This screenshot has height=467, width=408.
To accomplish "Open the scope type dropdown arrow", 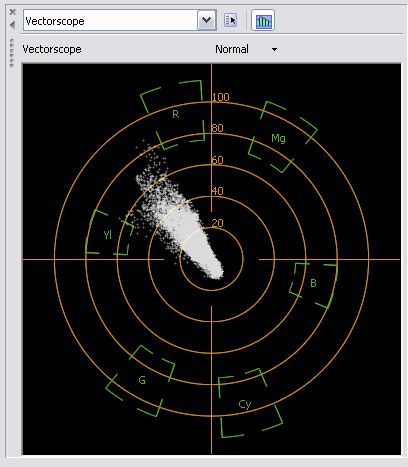I will [207, 20].
